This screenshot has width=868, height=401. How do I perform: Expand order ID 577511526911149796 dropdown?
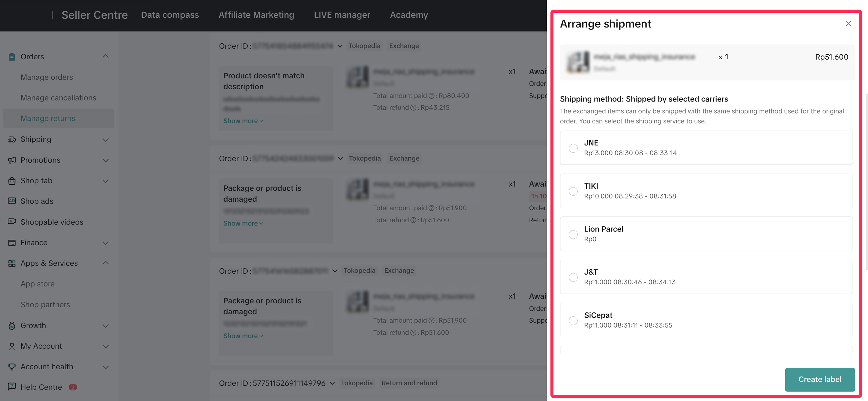coord(332,383)
